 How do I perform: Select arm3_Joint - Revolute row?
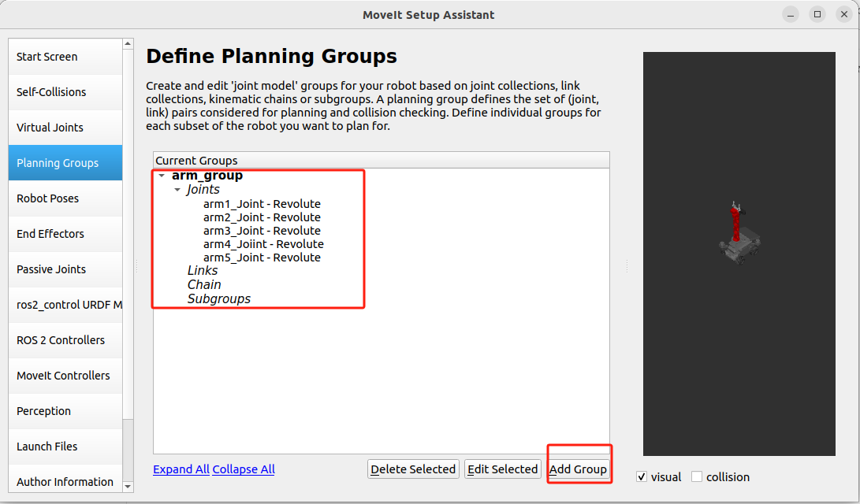point(262,231)
